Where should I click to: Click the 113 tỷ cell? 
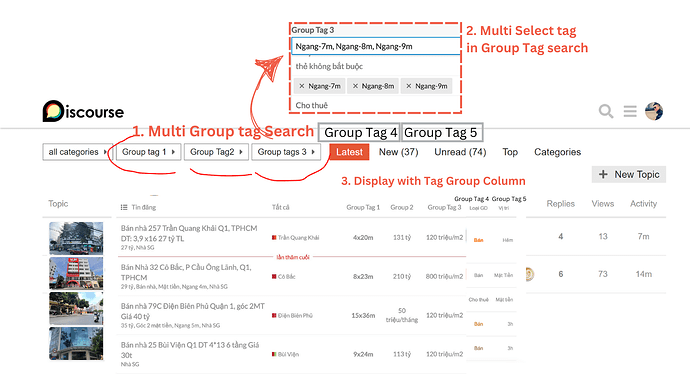402,354
